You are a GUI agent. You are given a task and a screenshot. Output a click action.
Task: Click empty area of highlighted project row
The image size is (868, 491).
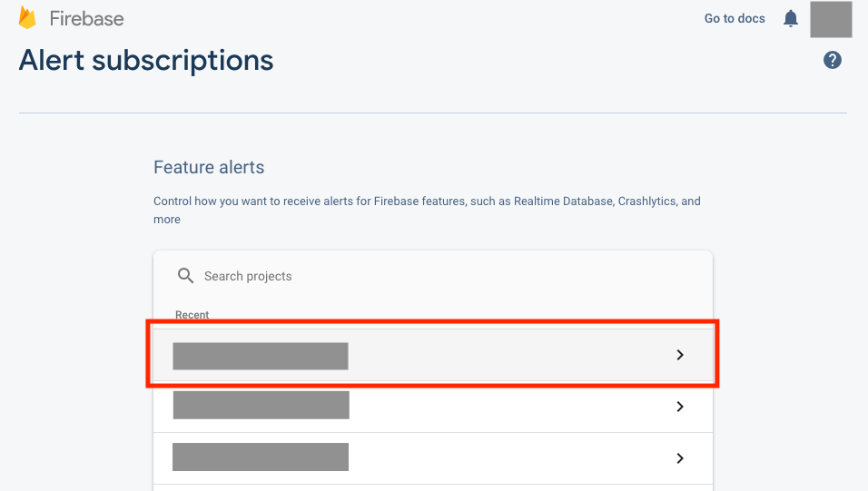(x=509, y=355)
